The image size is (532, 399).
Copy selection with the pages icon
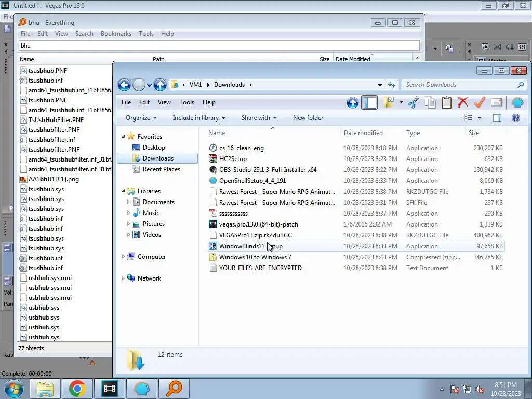click(x=430, y=102)
